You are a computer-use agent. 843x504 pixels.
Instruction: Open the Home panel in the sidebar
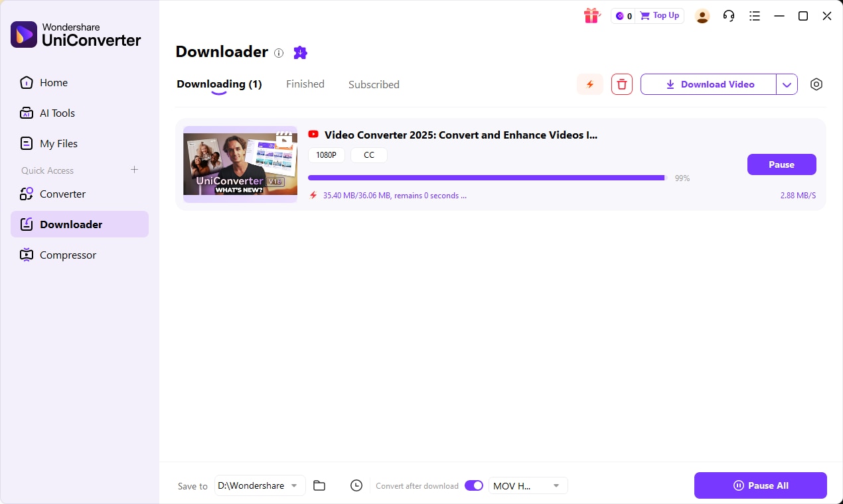tap(54, 82)
